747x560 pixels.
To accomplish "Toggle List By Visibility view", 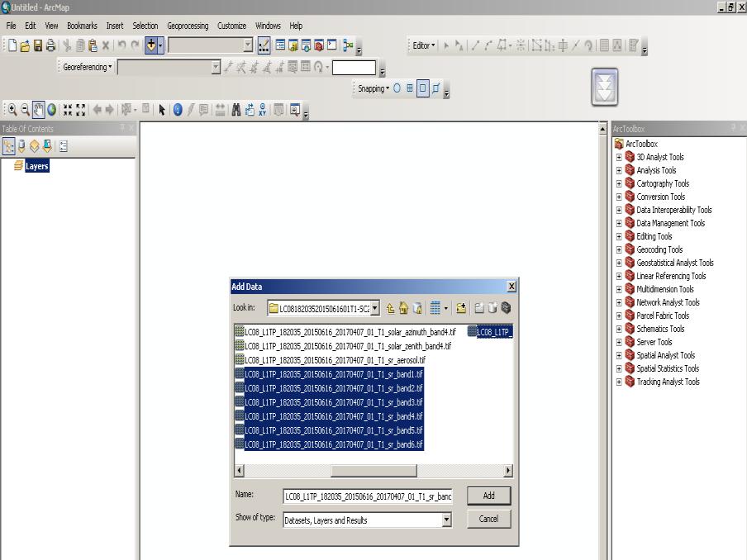I will pyautogui.click(x=35, y=146).
